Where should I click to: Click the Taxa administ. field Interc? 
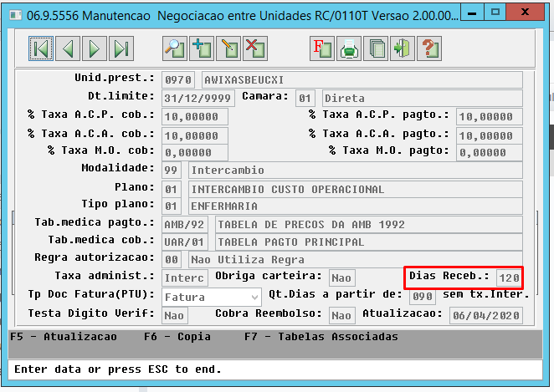184,278
